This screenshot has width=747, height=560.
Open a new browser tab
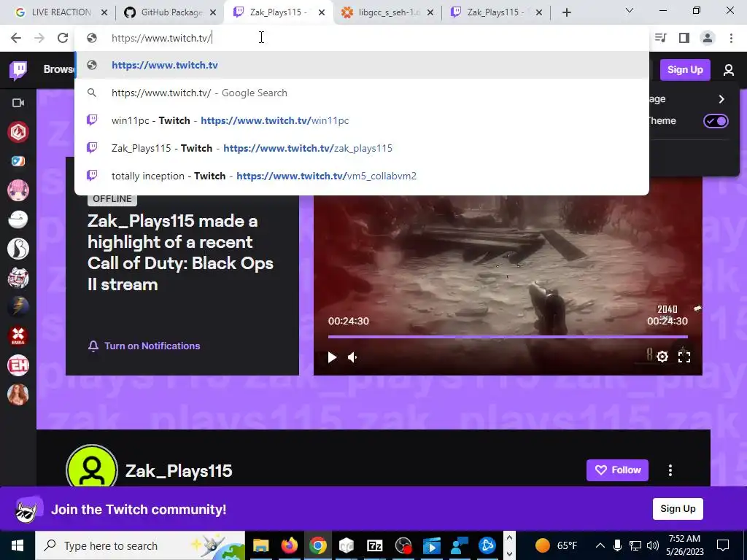[x=566, y=13]
